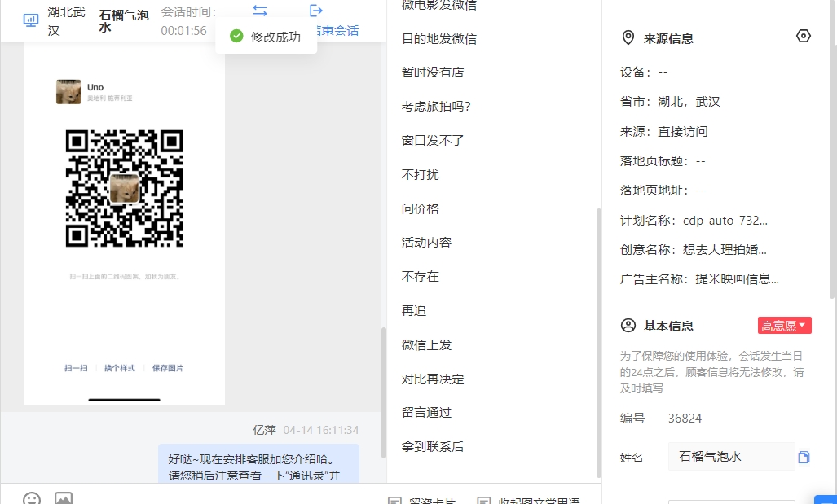The height and width of the screenshot is (504, 837).
Task: Click the customer info panel scrollbar
Action: [x=833, y=148]
